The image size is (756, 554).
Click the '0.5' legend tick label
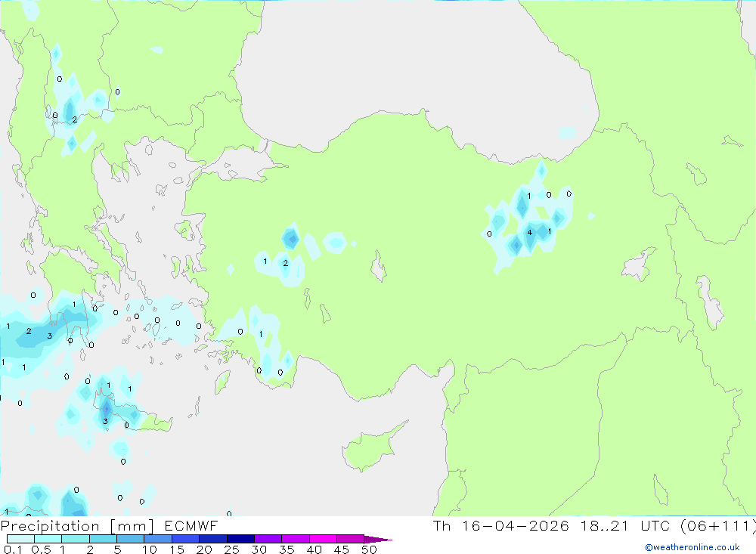click(x=41, y=549)
